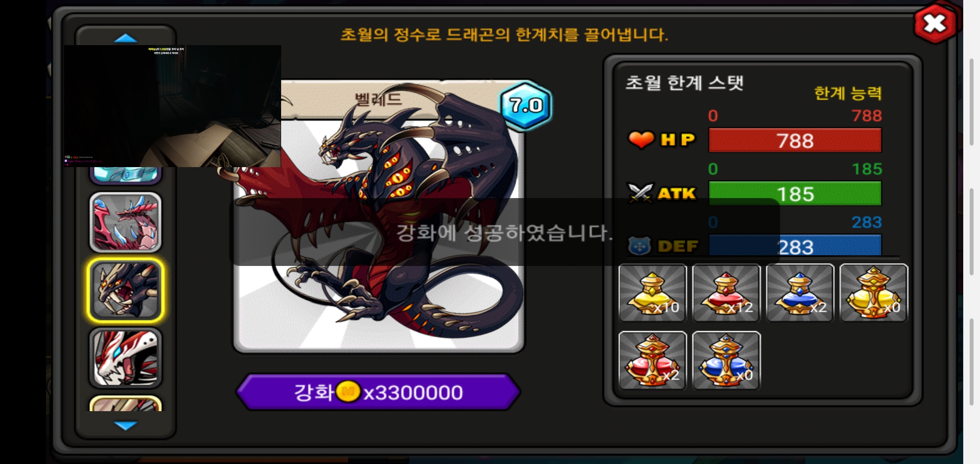Select the blue essence potion x2

(800, 293)
